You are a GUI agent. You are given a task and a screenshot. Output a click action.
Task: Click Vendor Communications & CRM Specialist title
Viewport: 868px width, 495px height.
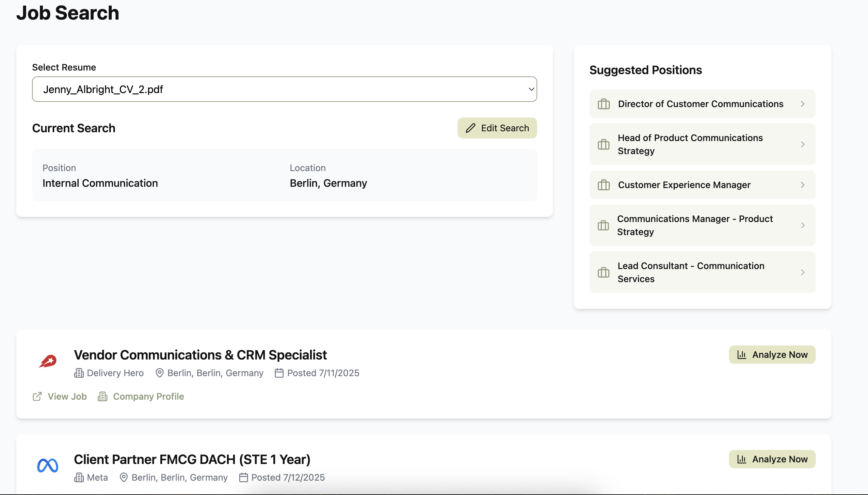200,355
